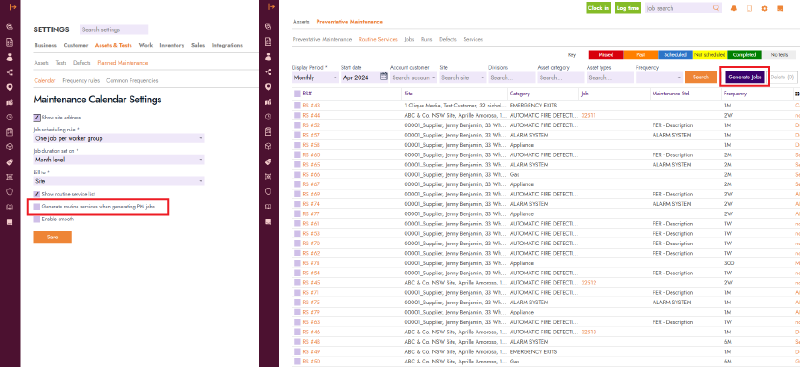This screenshot has height=367, width=800.
Task: Open the mobile device icon in header
Action: click(x=749, y=8)
